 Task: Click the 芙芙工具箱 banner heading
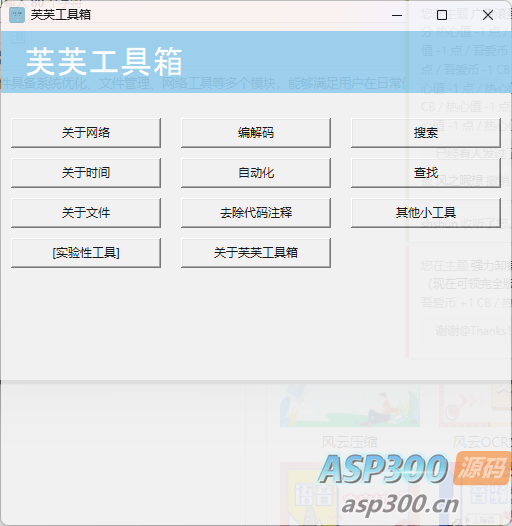pyautogui.click(x=104, y=62)
